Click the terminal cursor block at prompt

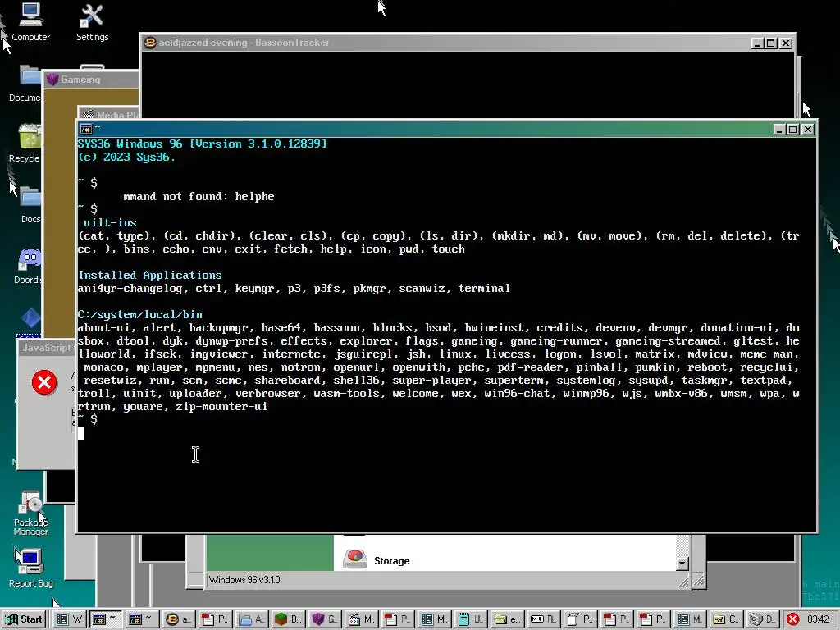(81, 433)
